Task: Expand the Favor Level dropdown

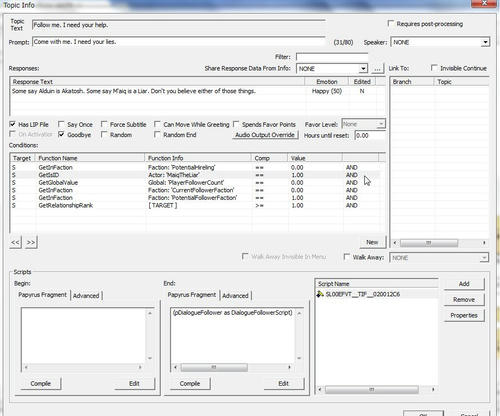Action: tap(381, 124)
